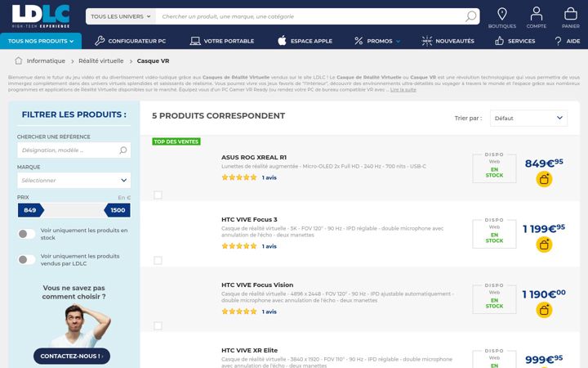The width and height of the screenshot is (588, 368).
Task: Click the search magnifier icon in header
Action: coord(470,16)
